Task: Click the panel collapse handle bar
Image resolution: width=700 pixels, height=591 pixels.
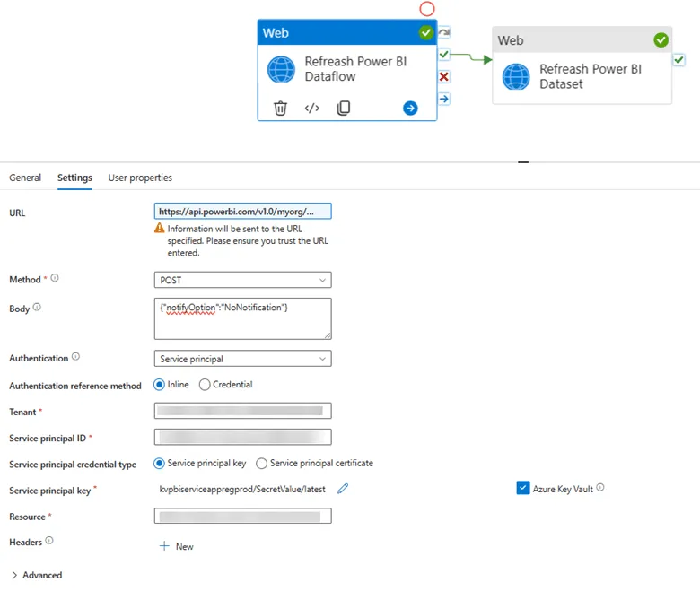Action: 523,162
